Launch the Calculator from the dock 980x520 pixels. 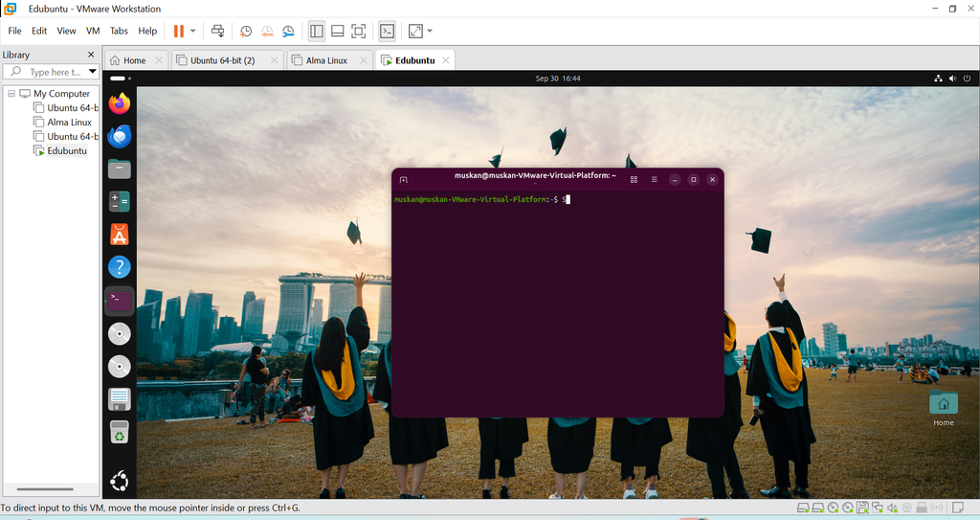(120, 201)
